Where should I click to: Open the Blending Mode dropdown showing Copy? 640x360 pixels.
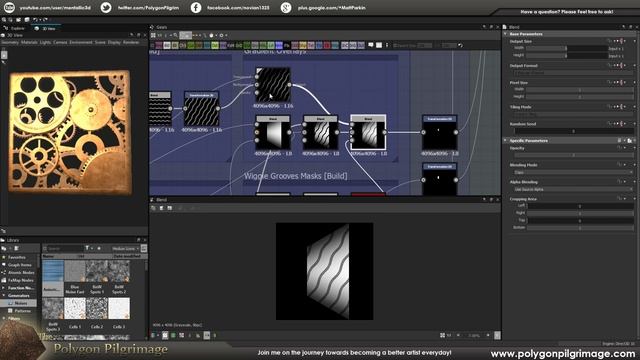click(573, 173)
